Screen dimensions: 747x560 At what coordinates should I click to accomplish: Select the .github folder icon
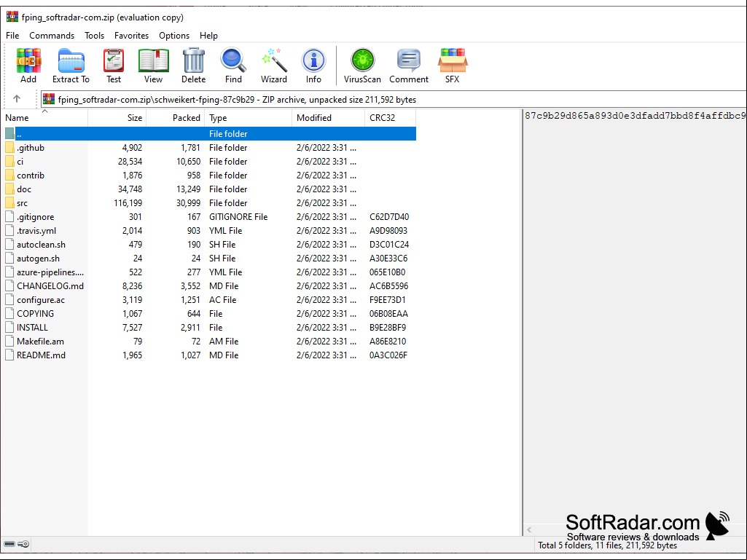pos(9,148)
